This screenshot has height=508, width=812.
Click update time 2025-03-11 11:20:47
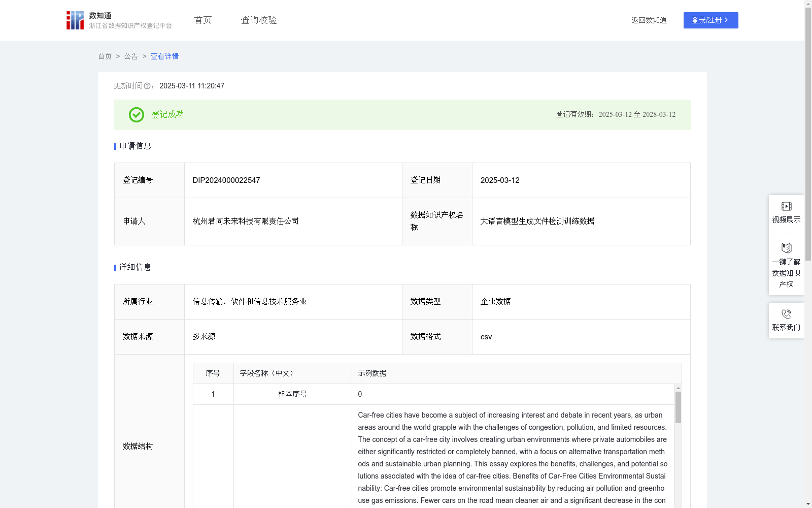point(192,86)
